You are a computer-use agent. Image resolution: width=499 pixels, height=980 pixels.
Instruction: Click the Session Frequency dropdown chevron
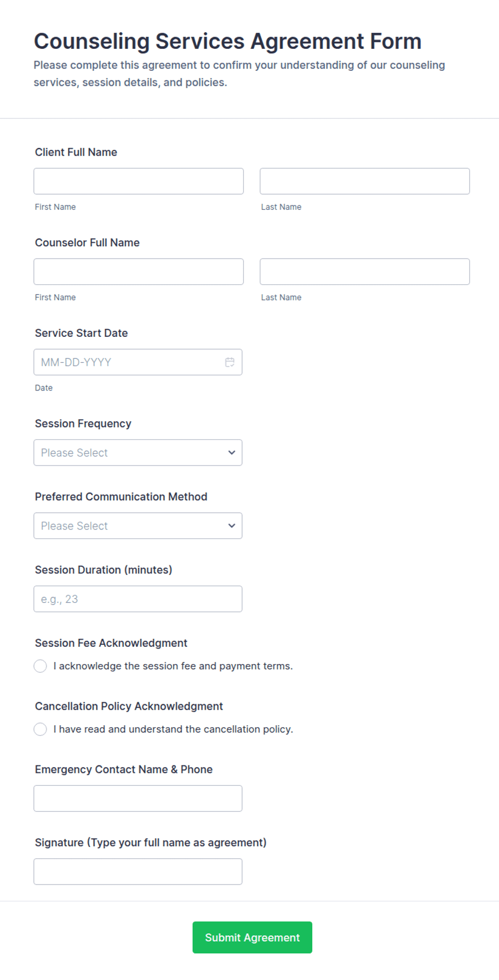click(x=232, y=453)
